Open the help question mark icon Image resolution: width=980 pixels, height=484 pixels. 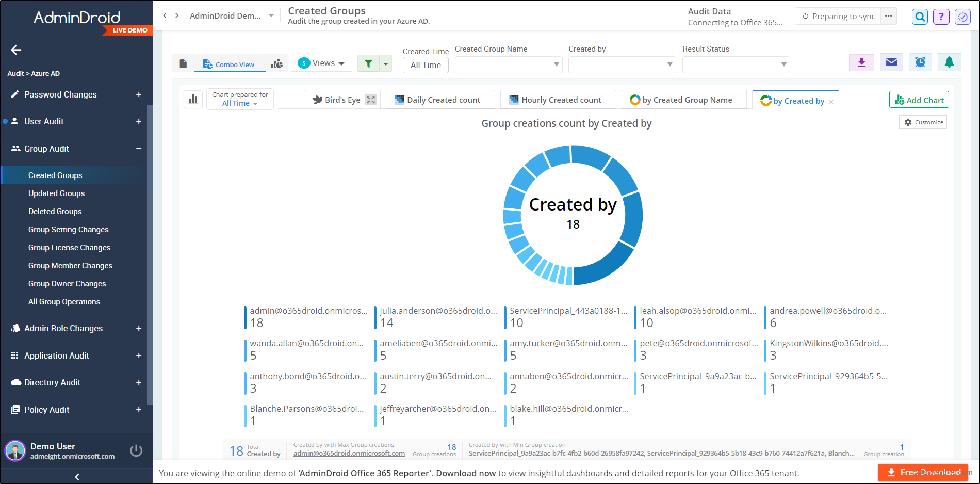click(x=941, y=17)
